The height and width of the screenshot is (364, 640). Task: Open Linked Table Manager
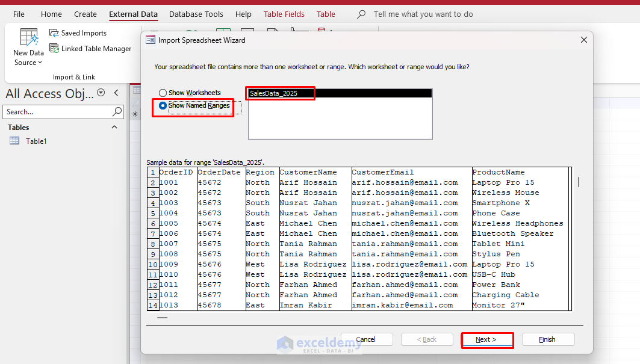(90, 49)
